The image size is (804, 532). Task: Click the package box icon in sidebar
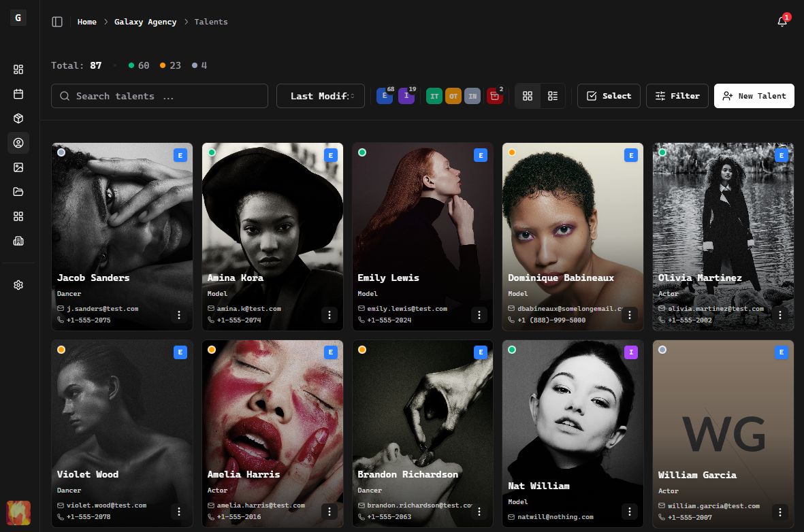pyautogui.click(x=18, y=118)
